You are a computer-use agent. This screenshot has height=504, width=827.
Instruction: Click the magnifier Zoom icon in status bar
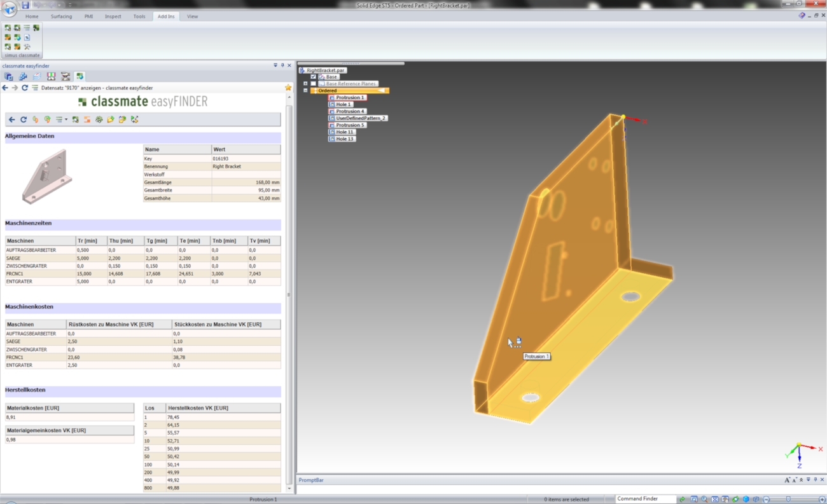pyautogui.click(x=704, y=500)
